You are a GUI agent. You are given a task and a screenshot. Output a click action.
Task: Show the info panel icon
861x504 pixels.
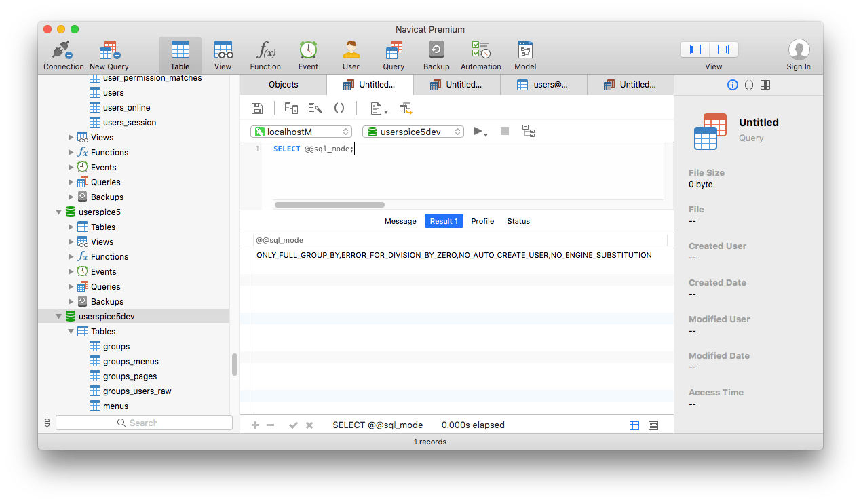(x=732, y=85)
